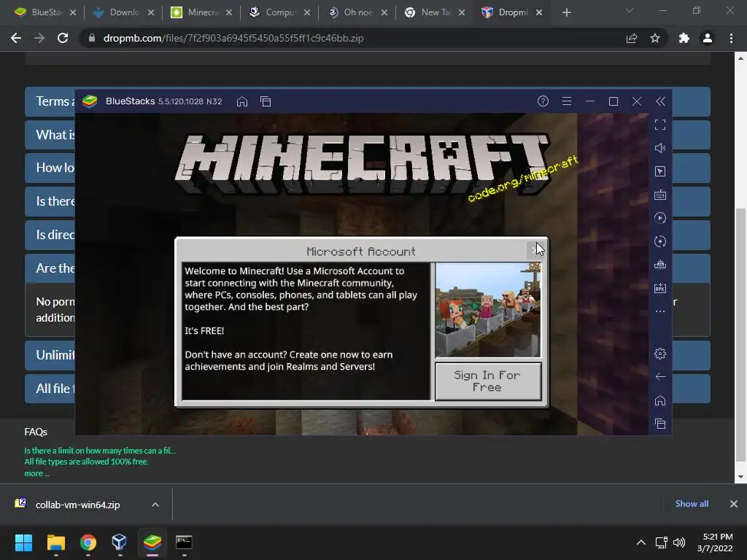The width and height of the screenshot is (747, 560).
Task: Click the Minecraft minecart promo image
Action: 488,310
